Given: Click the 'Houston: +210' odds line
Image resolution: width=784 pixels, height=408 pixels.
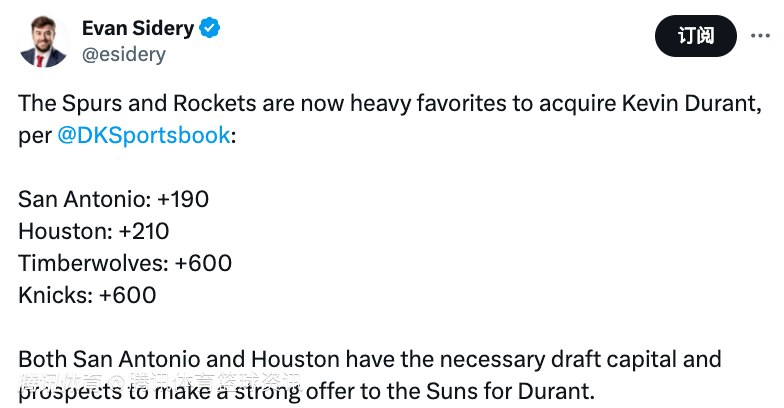Looking at the screenshot, I should [94, 232].
